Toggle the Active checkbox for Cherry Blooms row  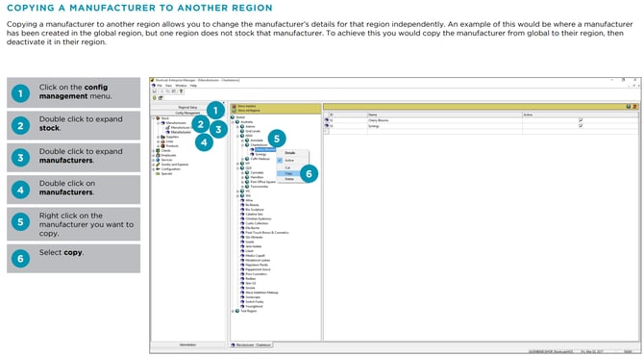click(x=581, y=120)
